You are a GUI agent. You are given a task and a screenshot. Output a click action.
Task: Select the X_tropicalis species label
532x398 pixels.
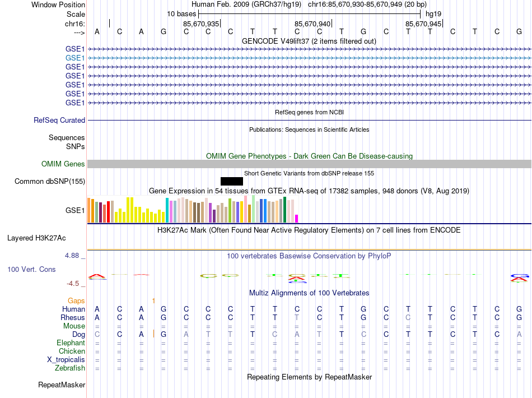(x=66, y=360)
